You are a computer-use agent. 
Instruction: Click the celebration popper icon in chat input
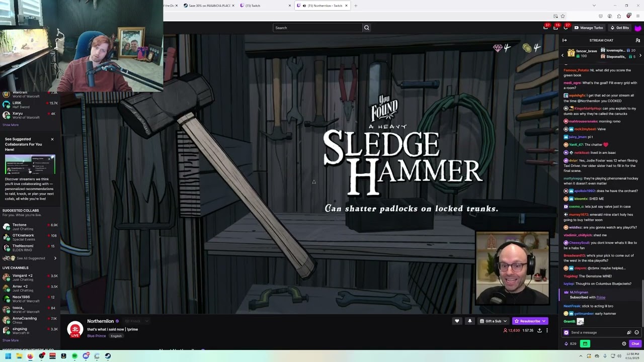tap(629, 332)
